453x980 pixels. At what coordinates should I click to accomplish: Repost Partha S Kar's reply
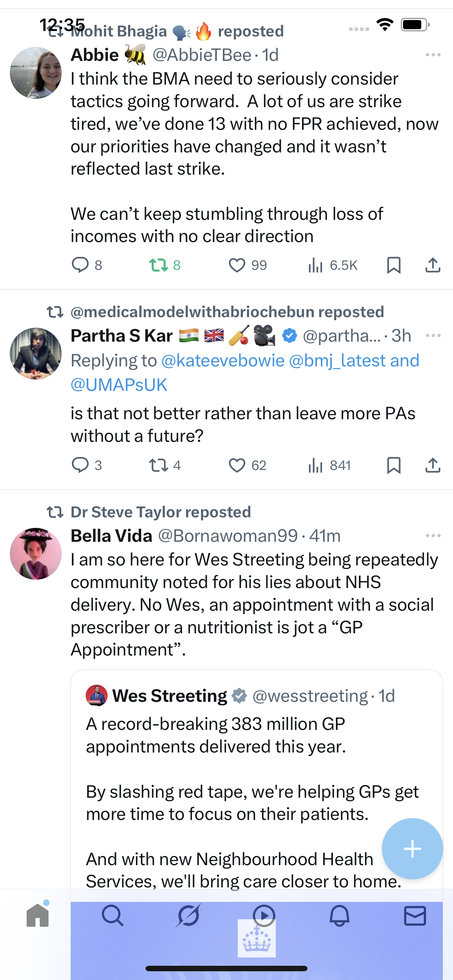[x=158, y=465]
